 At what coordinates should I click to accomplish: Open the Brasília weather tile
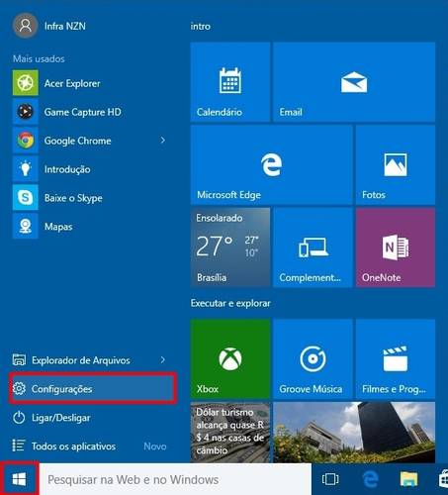(x=230, y=247)
